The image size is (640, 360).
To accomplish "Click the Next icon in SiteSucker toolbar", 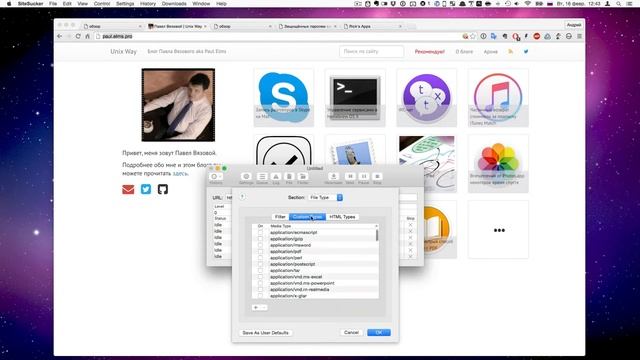I will point(350,176).
